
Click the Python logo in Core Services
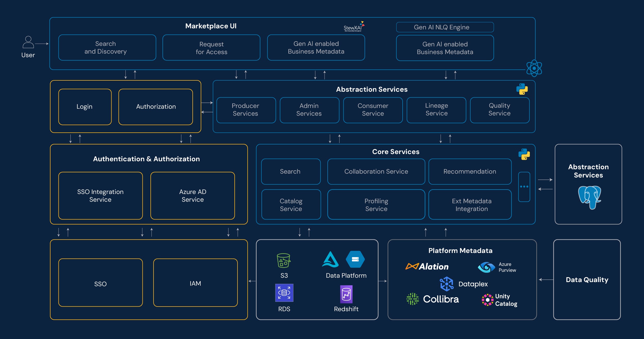(x=524, y=154)
